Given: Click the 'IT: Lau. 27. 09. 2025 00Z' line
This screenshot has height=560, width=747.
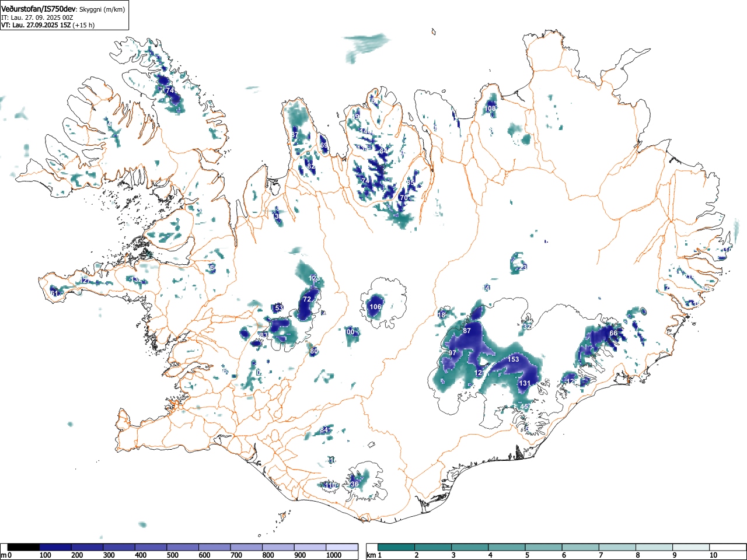Looking at the screenshot, I should coord(37,17).
